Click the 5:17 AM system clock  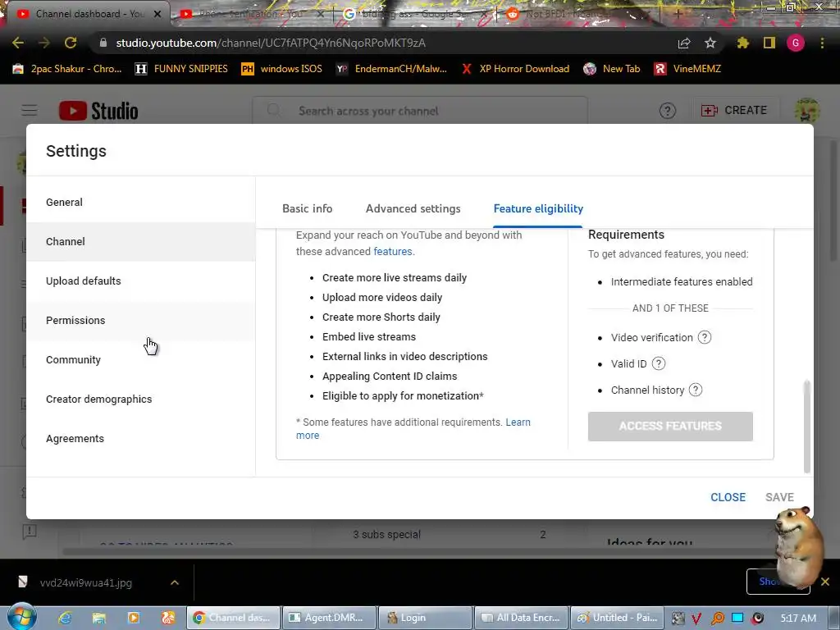click(798, 618)
